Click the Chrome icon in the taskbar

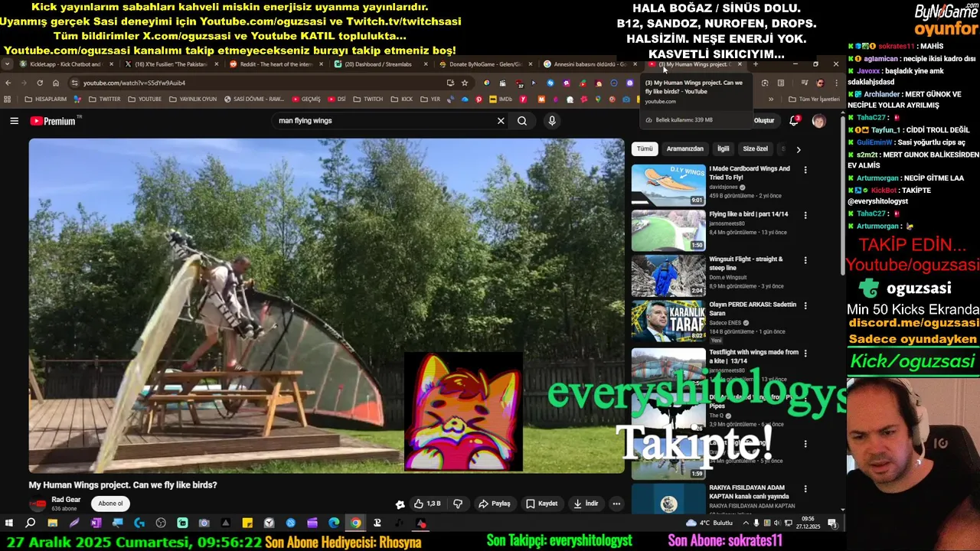(x=355, y=523)
